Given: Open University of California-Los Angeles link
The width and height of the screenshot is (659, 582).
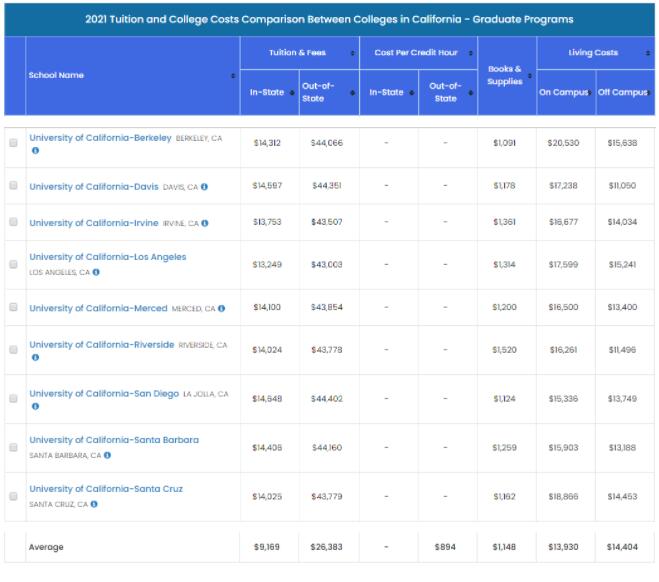Looking at the screenshot, I should 107,257.
